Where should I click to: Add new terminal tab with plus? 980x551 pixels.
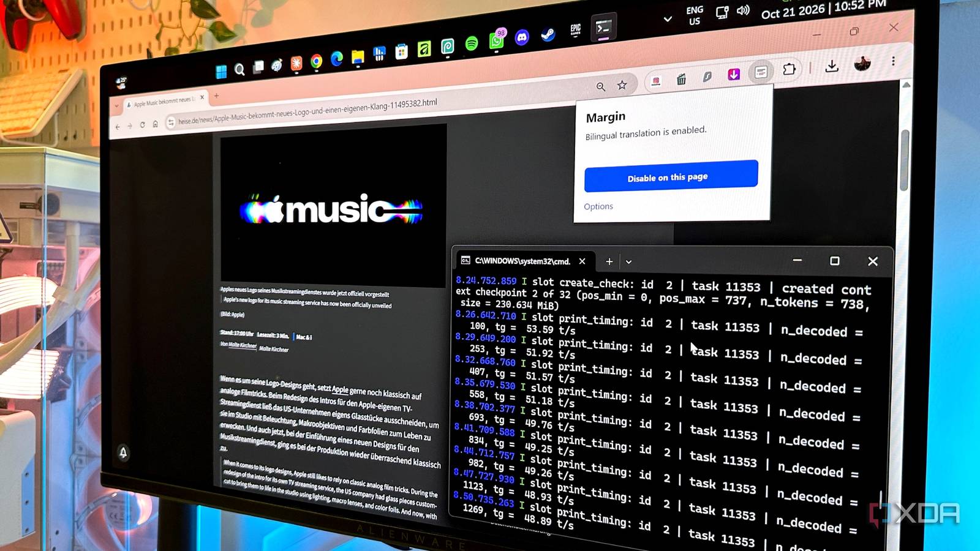pyautogui.click(x=609, y=261)
